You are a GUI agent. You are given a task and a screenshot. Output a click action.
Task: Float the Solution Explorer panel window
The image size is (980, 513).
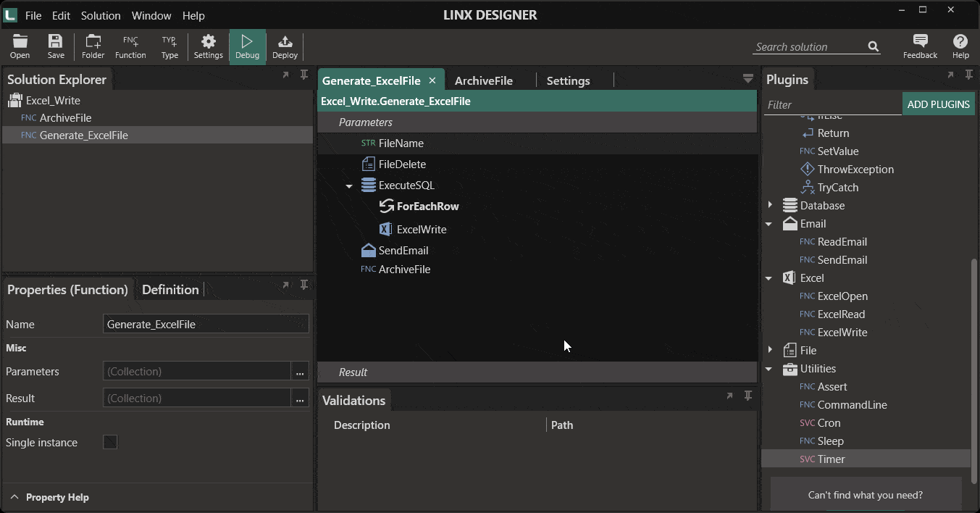click(x=285, y=75)
